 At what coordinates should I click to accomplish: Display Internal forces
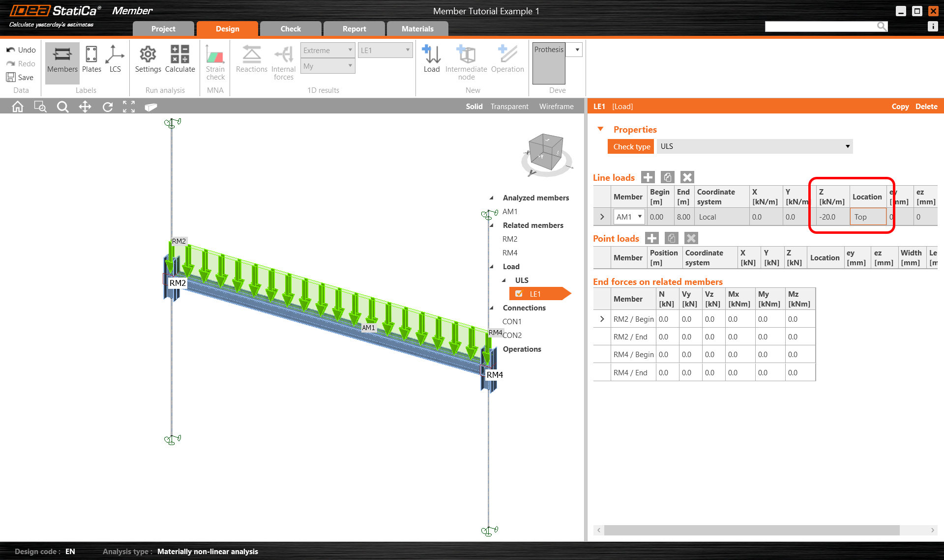284,62
